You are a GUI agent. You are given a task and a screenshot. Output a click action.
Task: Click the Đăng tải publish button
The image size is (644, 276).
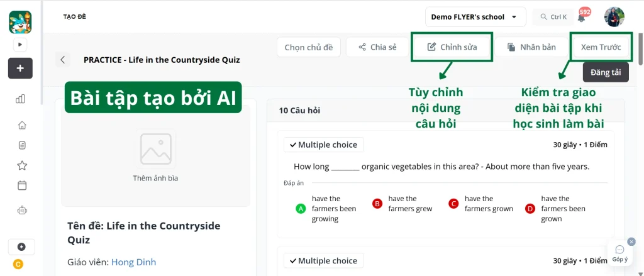click(x=606, y=72)
